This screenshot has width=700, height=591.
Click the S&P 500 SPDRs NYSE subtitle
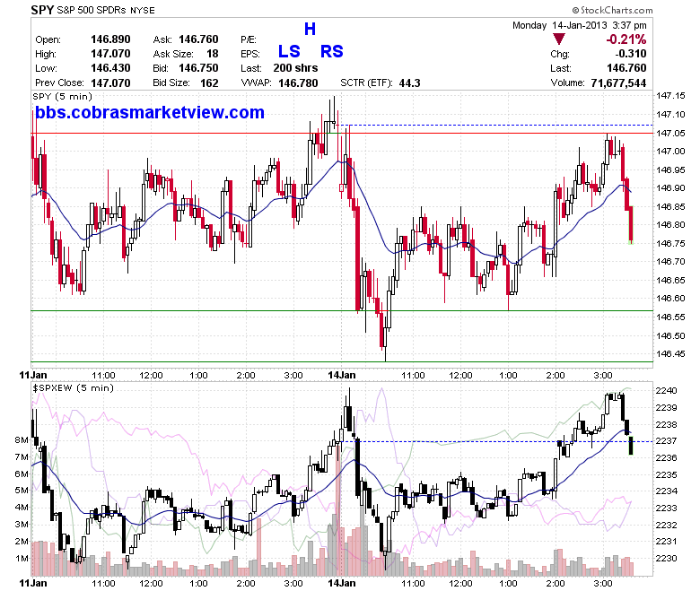(x=106, y=10)
